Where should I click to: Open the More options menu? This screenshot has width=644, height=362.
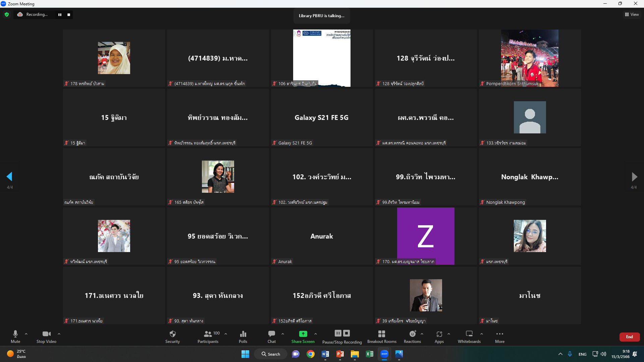coord(499,334)
